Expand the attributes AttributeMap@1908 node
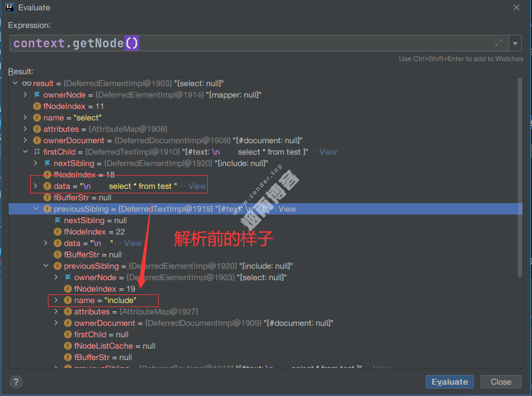532x396 pixels. click(25, 130)
